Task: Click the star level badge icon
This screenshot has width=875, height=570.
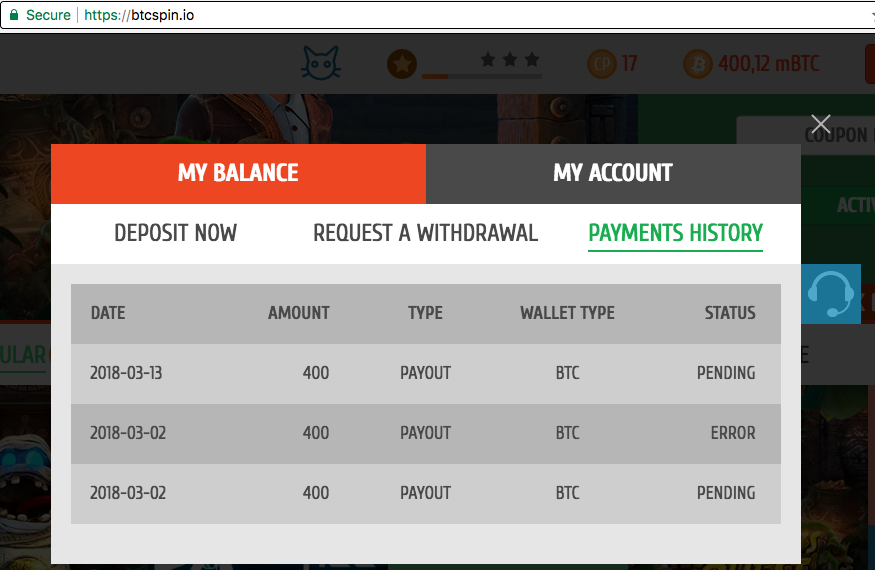Action: coord(402,64)
